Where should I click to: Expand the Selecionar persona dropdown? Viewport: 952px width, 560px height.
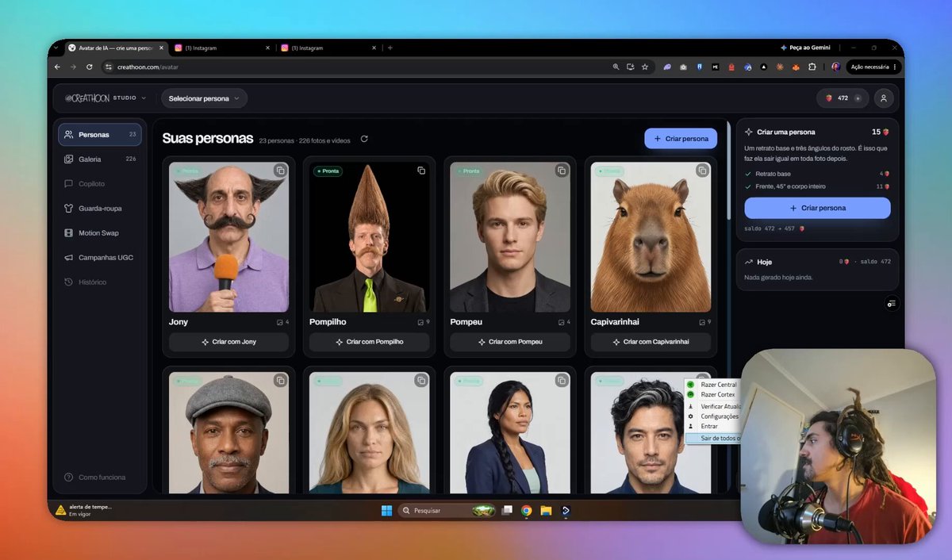(205, 98)
